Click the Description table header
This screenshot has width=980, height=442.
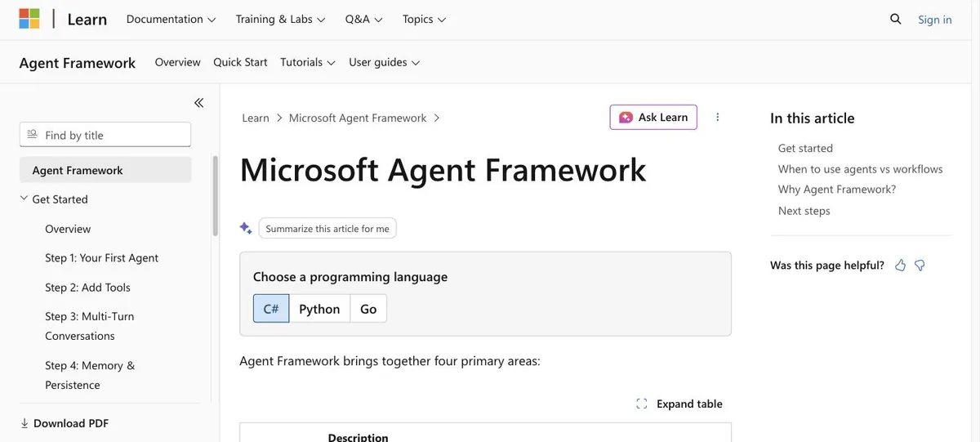358,437
